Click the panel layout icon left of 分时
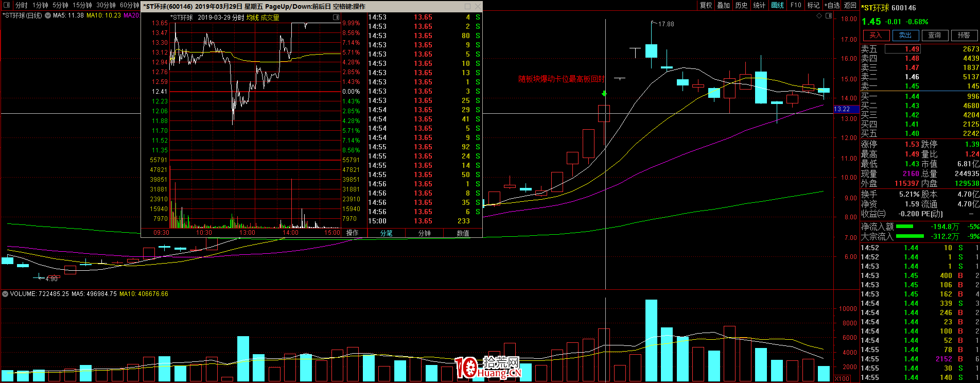 pyautogui.click(x=7, y=5)
